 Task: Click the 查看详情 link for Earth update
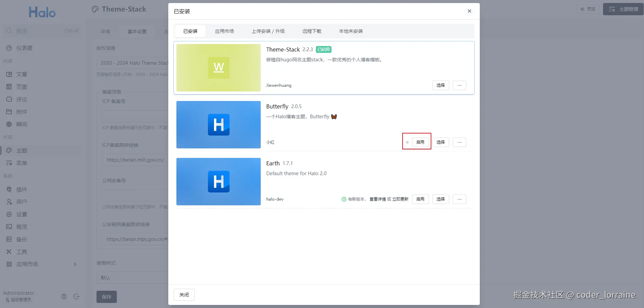tap(378, 199)
